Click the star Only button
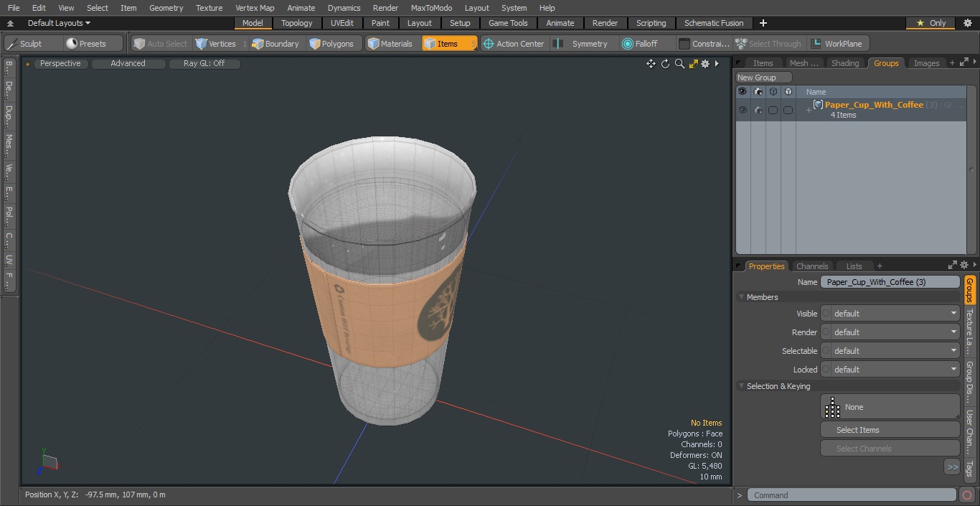The image size is (980, 506). point(930,23)
